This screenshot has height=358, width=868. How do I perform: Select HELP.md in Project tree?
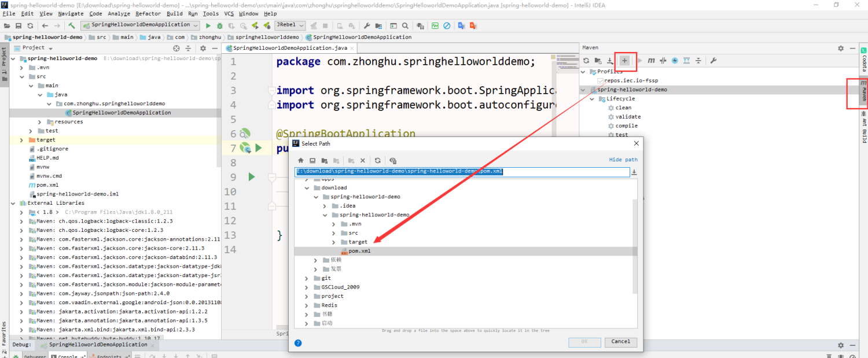(47, 158)
